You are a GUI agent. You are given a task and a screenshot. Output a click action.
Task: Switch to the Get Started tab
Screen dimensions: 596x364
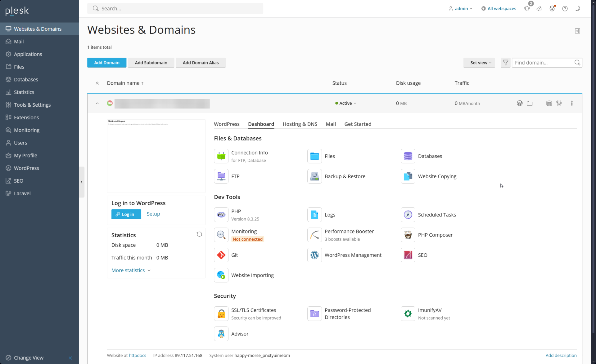tap(358, 124)
